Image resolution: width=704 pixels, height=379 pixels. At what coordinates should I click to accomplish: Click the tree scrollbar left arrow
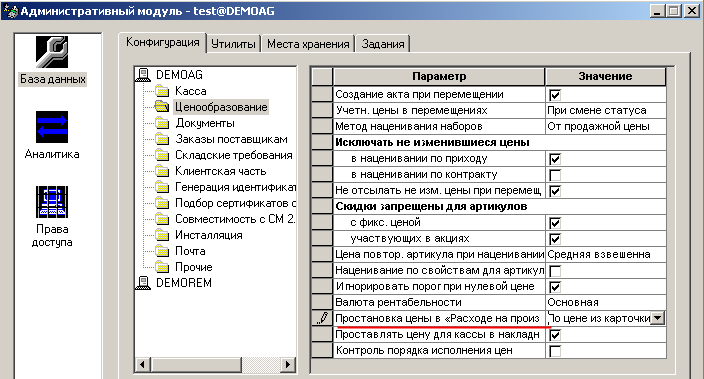tap(142, 364)
